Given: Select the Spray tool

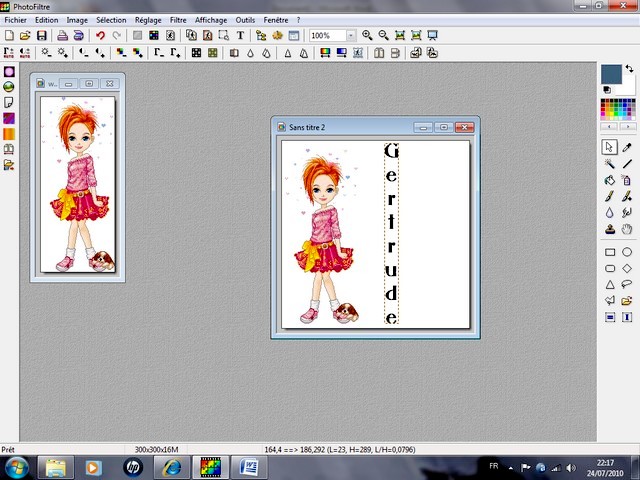Looking at the screenshot, I should [627, 180].
